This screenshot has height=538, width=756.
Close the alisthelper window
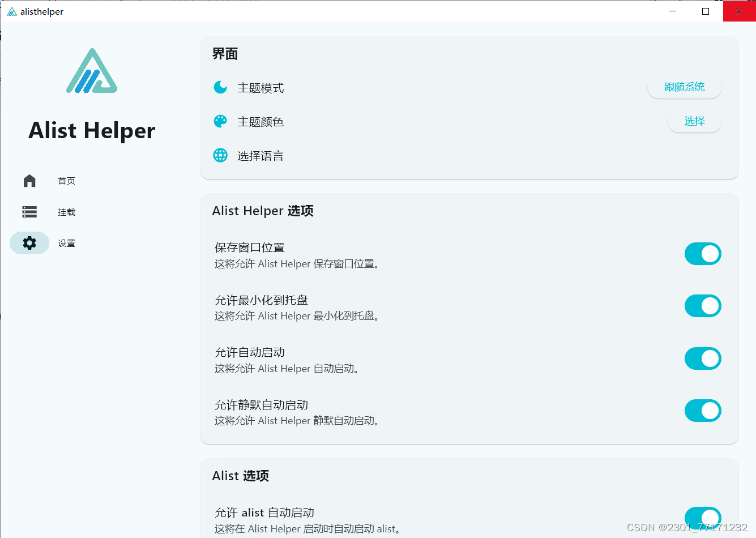(x=739, y=11)
